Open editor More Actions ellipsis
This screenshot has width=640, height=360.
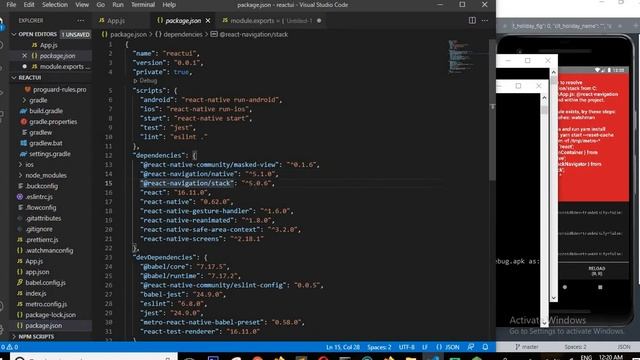point(484,20)
